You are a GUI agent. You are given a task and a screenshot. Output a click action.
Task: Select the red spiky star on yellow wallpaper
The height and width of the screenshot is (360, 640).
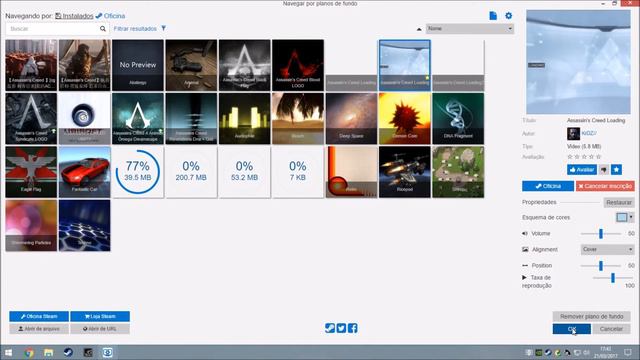pos(404,118)
